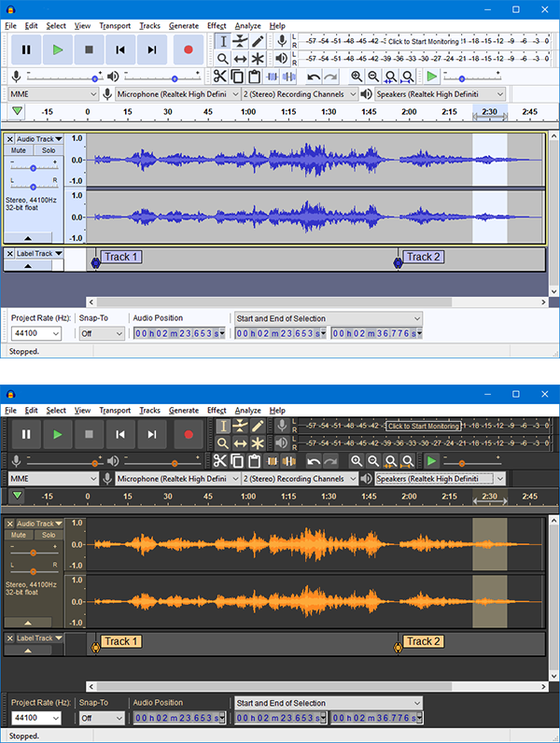The image size is (560, 743).
Task: Open the Project Rate 44100 dropdown in the light-theme window
Action: [36, 333]
